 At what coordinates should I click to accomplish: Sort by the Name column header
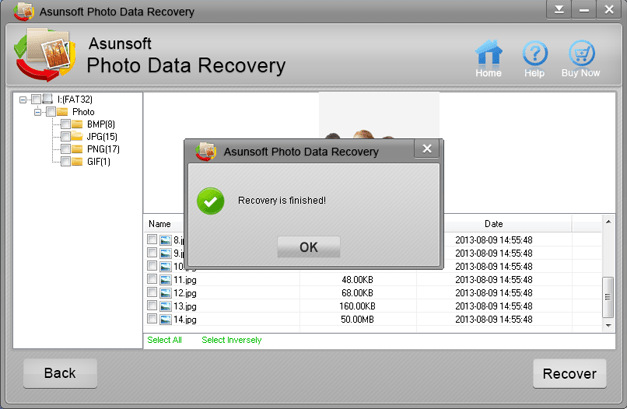(160, 224)
